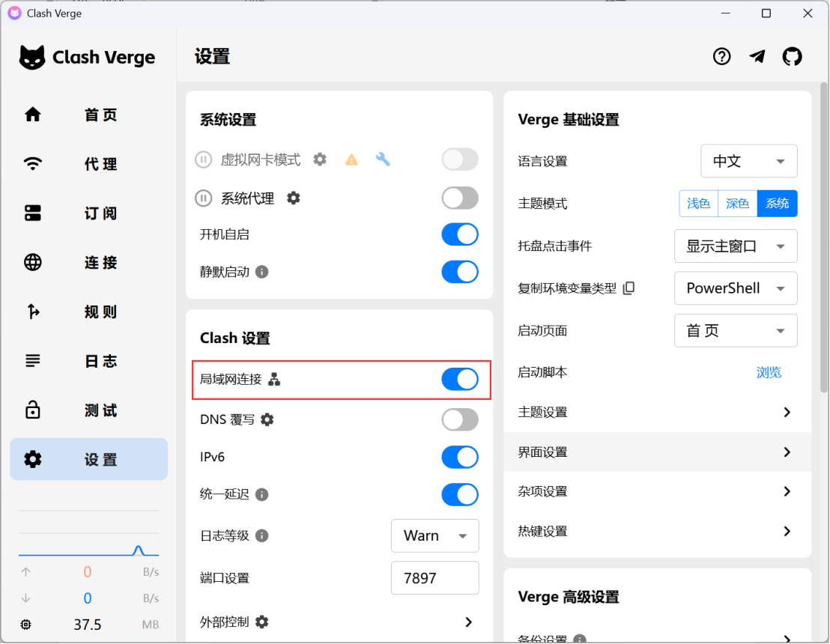Open the GitHub repository icon
The width and height of the screenshot is (830, 644).
tap(792, 57)
